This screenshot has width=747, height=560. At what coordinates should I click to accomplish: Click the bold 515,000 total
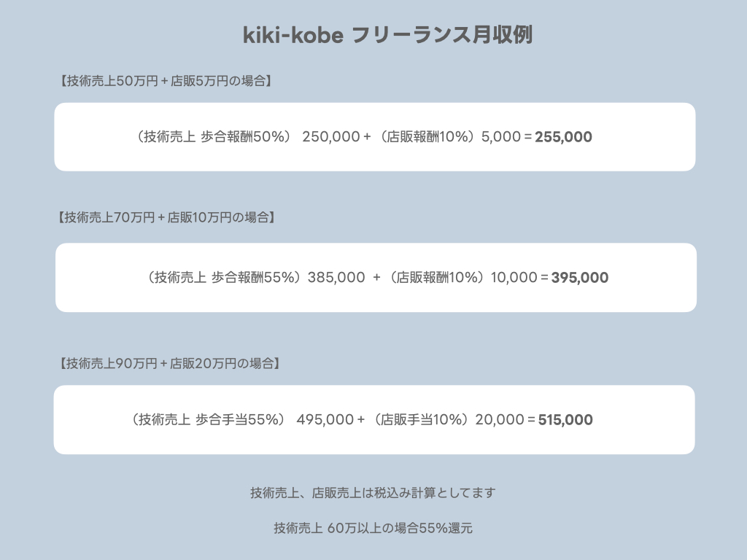coord(565,420)
